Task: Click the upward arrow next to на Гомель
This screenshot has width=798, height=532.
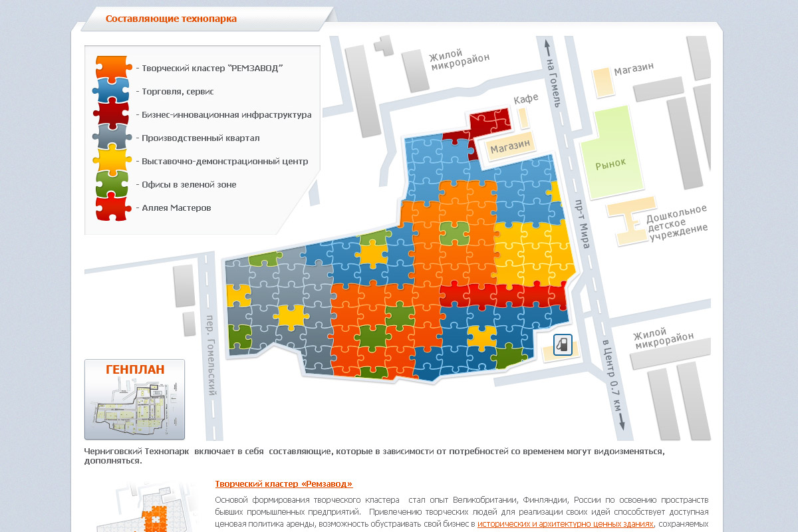Action: click(x=548, y=47)
